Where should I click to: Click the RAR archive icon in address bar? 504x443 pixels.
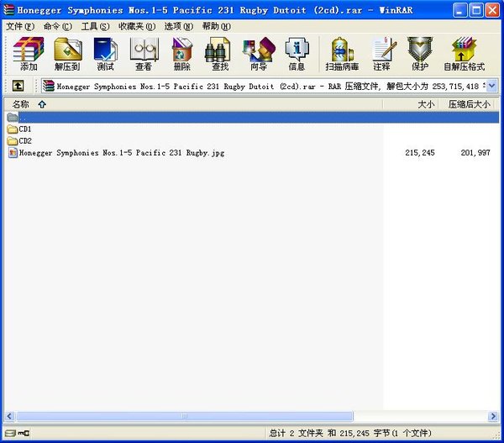49,86
